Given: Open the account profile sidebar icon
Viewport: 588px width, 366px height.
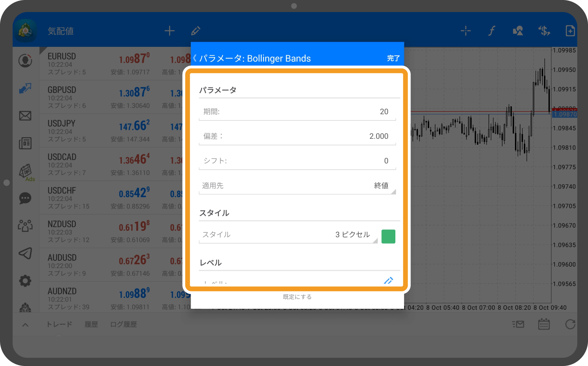Looking at the screenshot, I should [x=25, y=61].
